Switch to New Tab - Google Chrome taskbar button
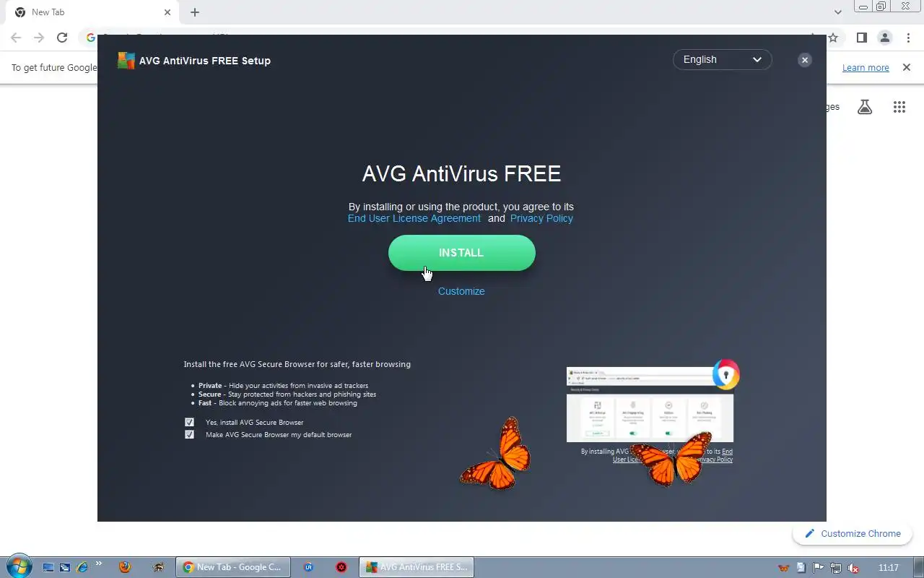The width and height of the screenshot is (924, 578). click(x=232, y=567)
